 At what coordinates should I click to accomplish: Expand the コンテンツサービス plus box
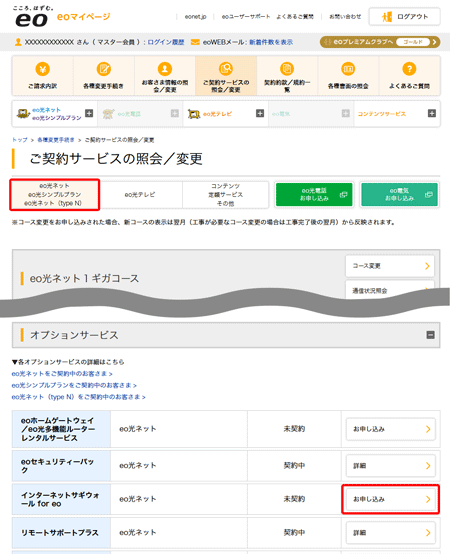[x=432, y=113]
